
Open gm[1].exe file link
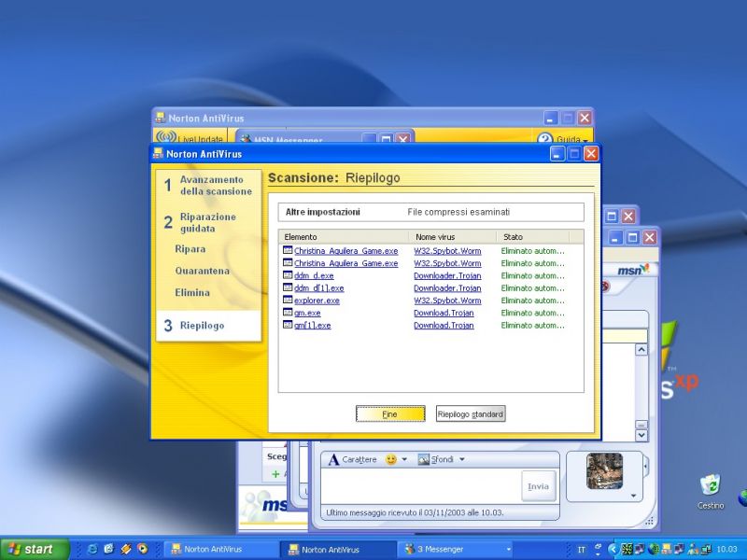[313, 325]
